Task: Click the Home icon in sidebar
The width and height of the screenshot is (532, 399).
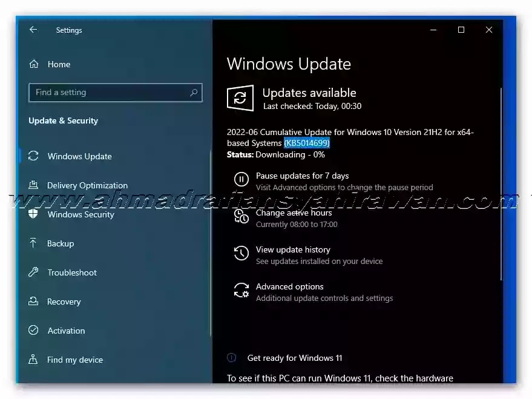Action: click(x=34, y=64)
